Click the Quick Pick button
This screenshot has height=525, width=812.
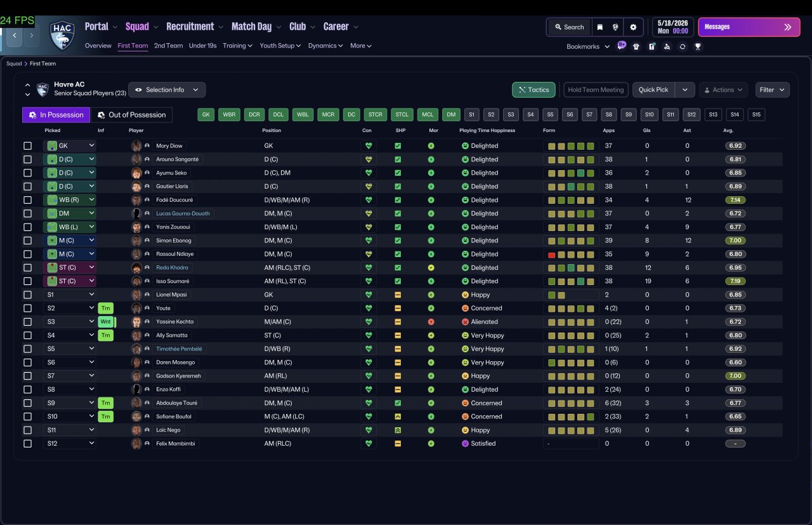pyautogui.click(x=653, y=90)
